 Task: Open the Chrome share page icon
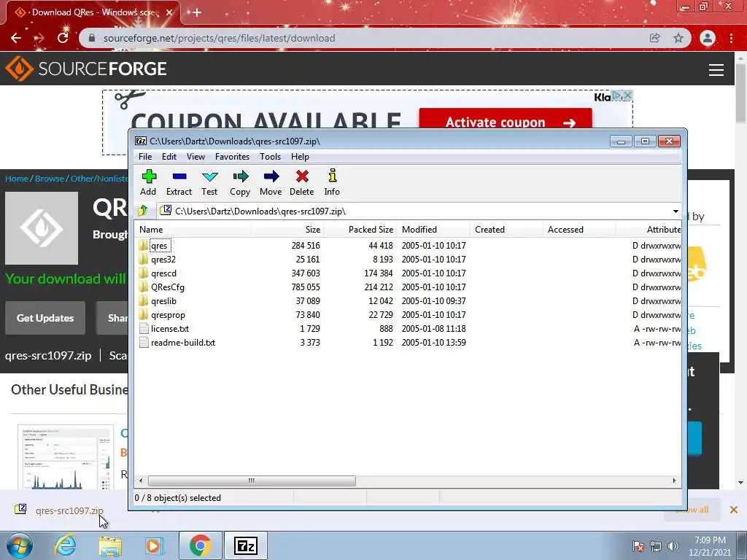[x=654, y=38]
